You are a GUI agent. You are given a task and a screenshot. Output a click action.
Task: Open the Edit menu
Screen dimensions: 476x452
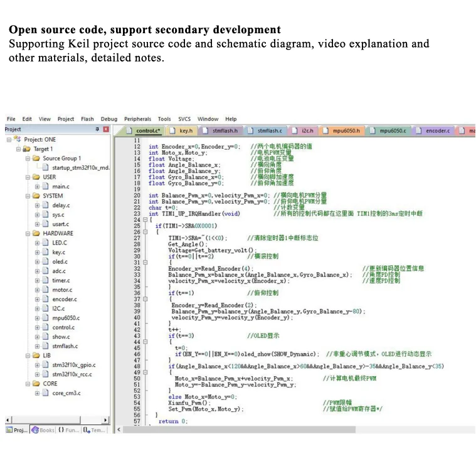[27, 119]
